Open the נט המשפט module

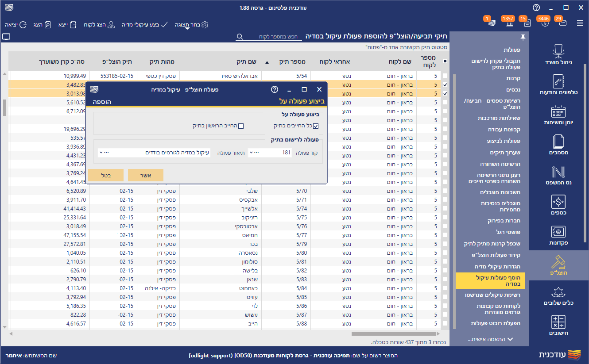[x=558, y=175]
